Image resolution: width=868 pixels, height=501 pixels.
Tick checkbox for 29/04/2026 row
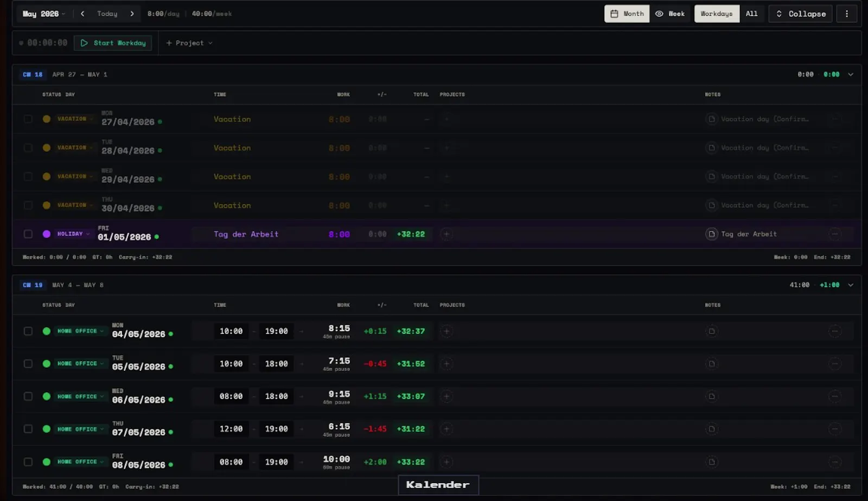[28, 176]
